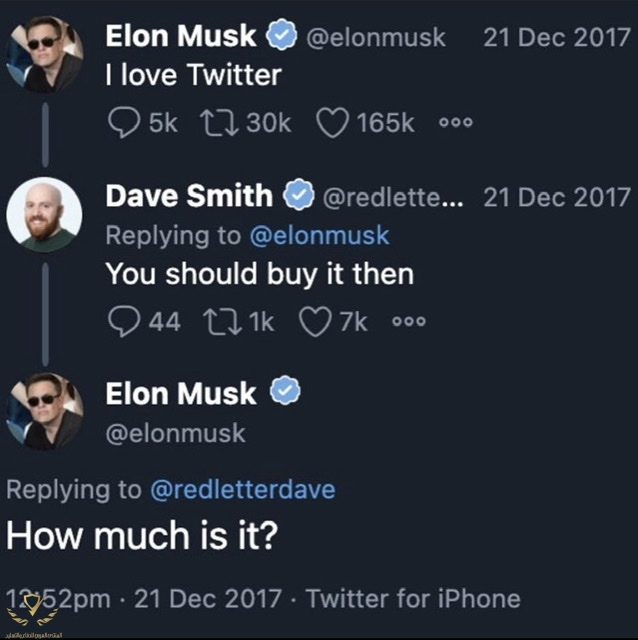
Task: Retweet the 'I love Twitter' tweet
Action: click(x=218, y=123)
